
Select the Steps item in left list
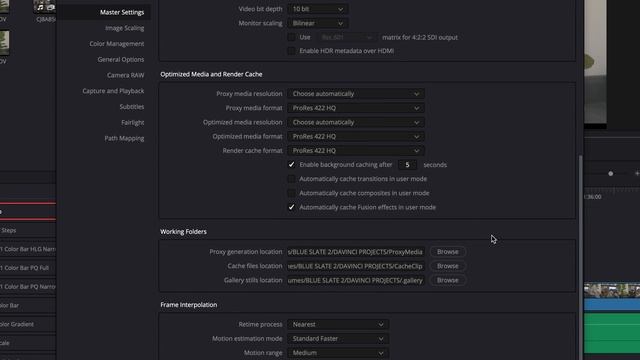[28, 230]
